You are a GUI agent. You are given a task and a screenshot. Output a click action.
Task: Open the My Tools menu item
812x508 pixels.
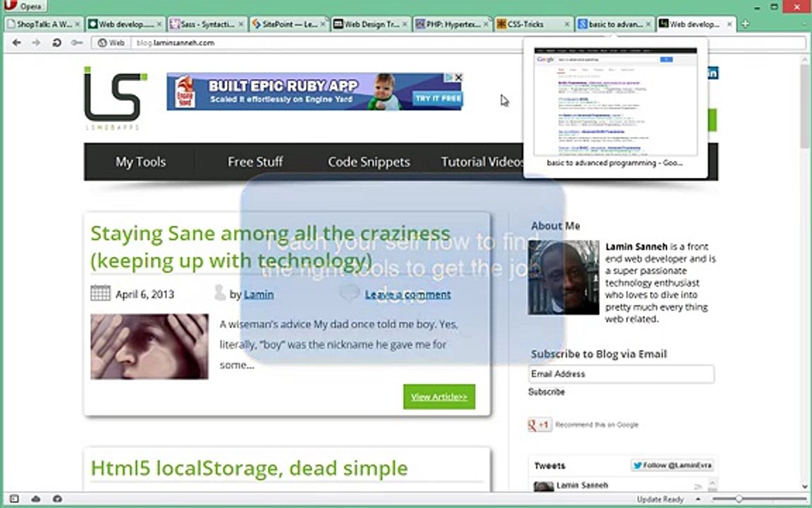coord(140,162)
